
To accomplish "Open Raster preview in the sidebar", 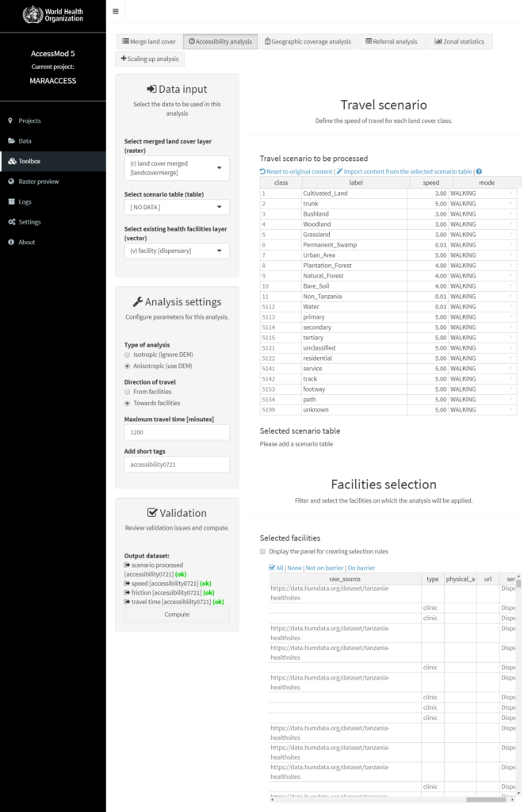I will [38, 182].
